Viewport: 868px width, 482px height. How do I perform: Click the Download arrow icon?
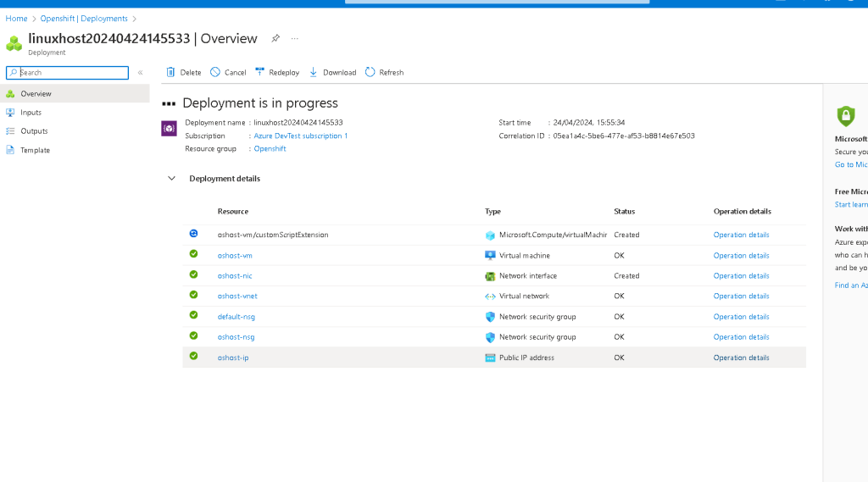[x=314, y=72]
